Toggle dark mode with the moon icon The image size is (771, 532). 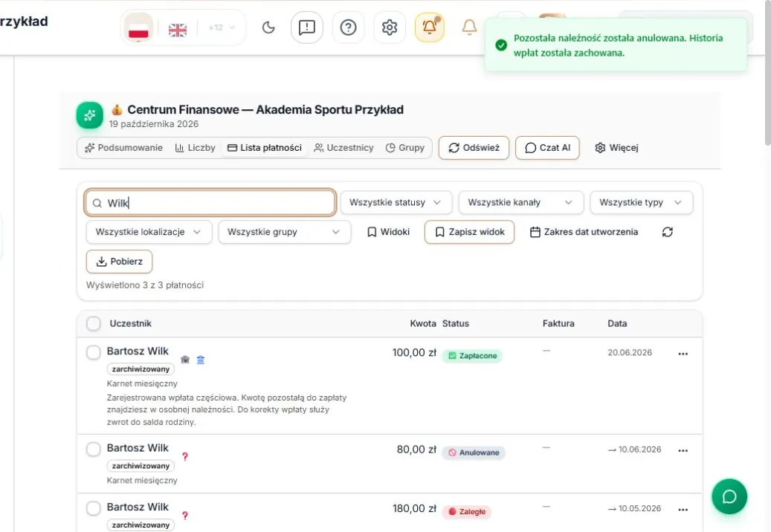[268, 27]
